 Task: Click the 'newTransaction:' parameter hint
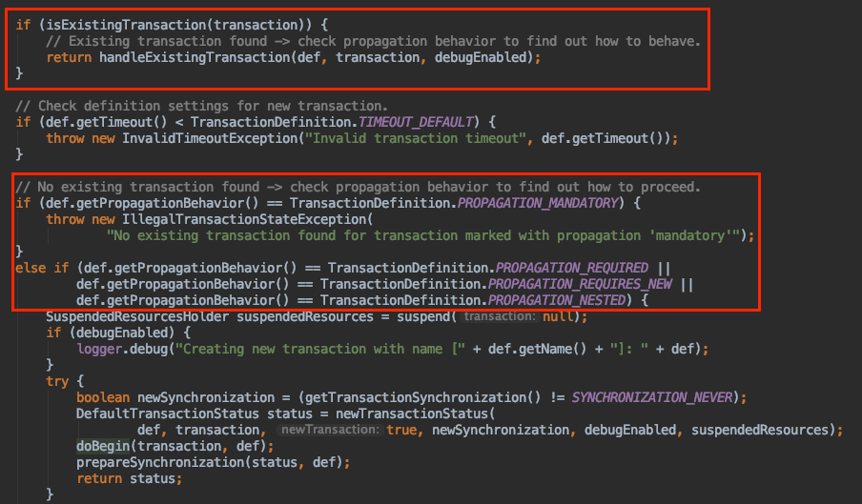(330, 430)
